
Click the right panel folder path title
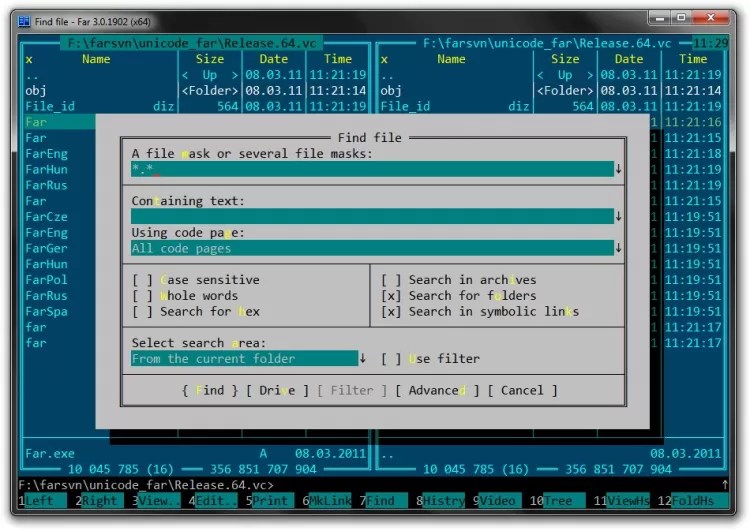pos(547,44)
